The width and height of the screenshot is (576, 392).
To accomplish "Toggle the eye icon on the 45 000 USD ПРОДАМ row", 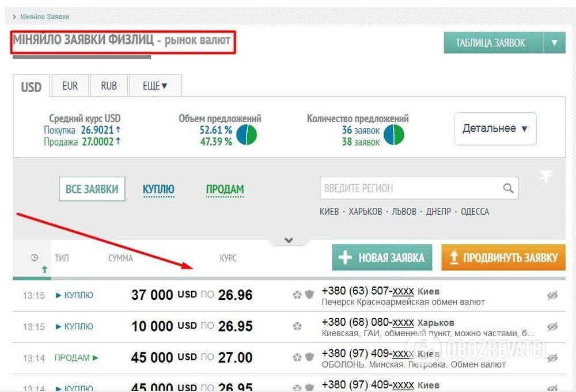I will 552,357.
